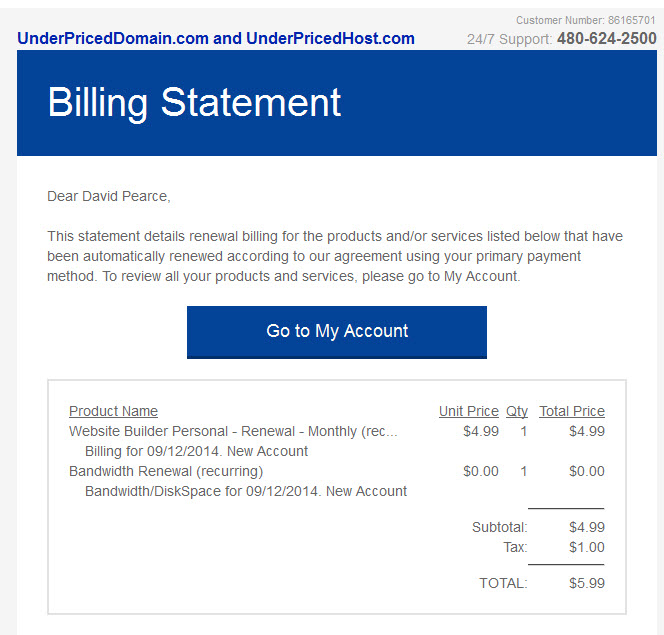The image size is (664, 635).
Task: Click the Bandwidth/DiskSpace for 09/12/2014 note
Action: pyautogui.click(x=246, y=491)
